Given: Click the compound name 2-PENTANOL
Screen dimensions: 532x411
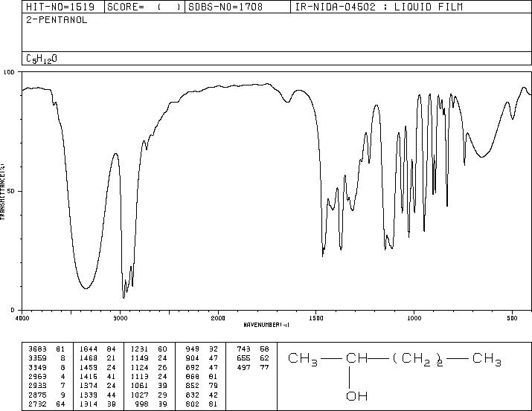Looking at the screenshot, I should [x=57, y=20].
